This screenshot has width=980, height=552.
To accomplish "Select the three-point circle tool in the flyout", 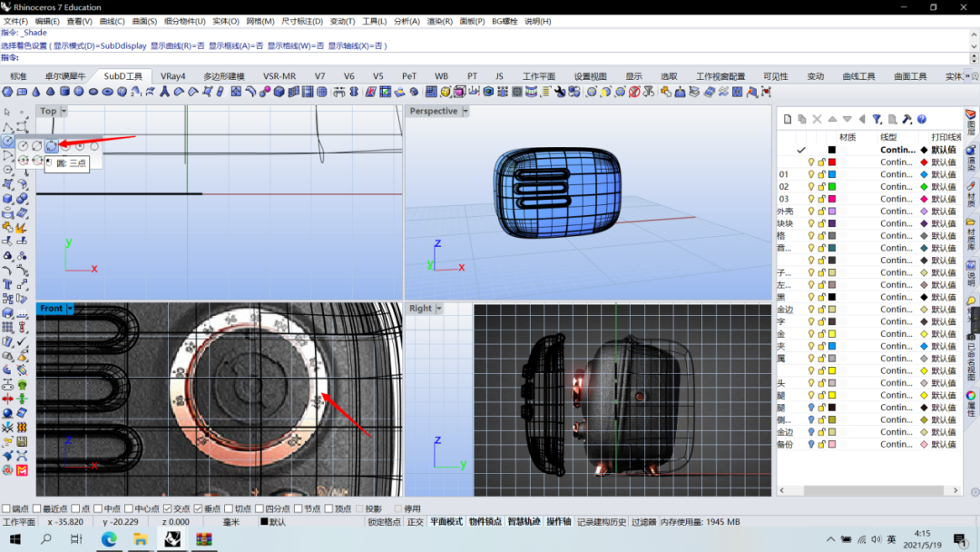I will click(x=51, y=145).
